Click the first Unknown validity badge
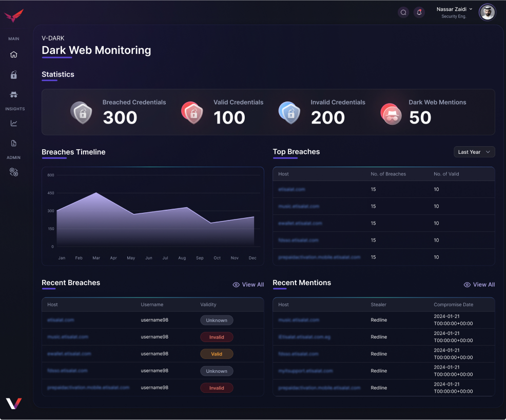The image size is (506, 420). (217, 320)
